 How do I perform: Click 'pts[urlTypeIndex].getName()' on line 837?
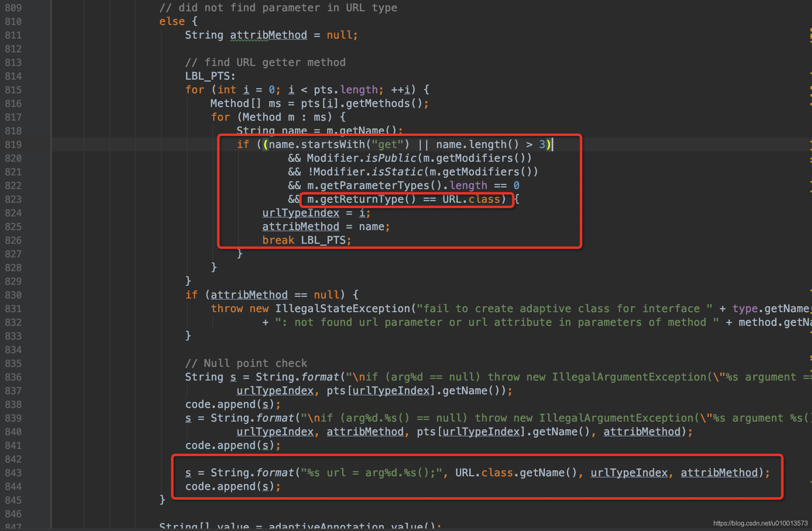pyautogui.click(x=416, y=391)
